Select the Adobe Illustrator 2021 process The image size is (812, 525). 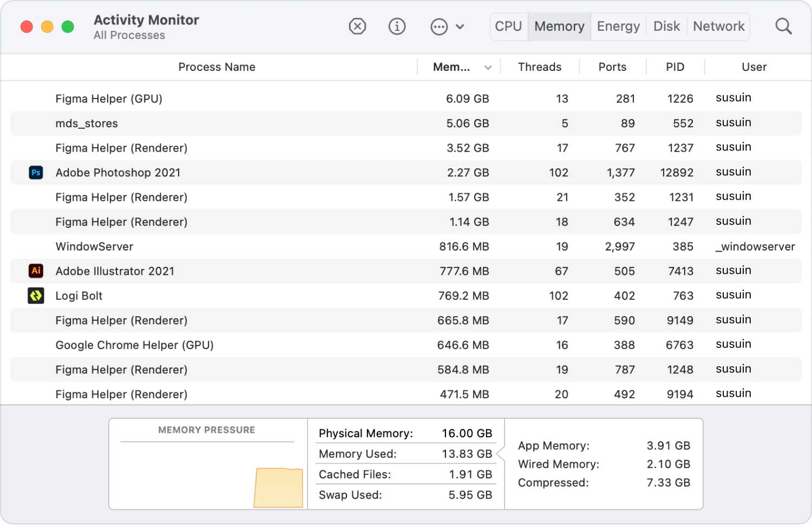(406, 271)
